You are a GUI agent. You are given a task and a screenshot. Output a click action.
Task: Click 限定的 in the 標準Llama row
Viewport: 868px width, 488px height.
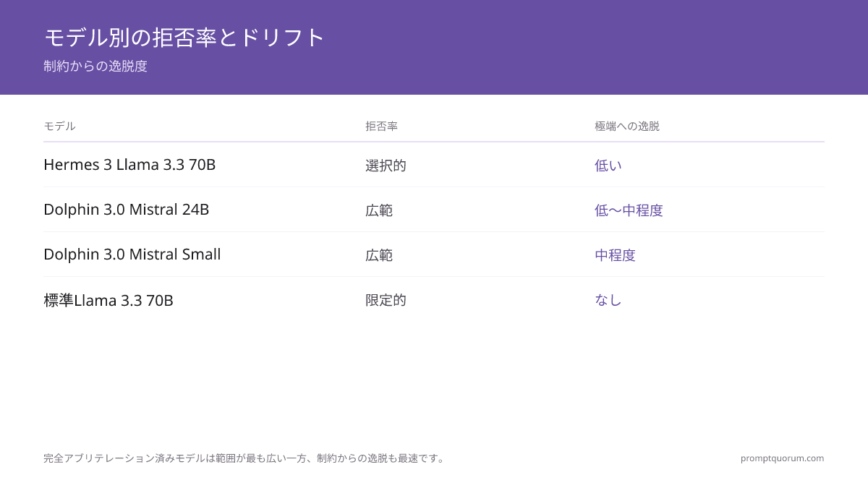pos(386,300)
